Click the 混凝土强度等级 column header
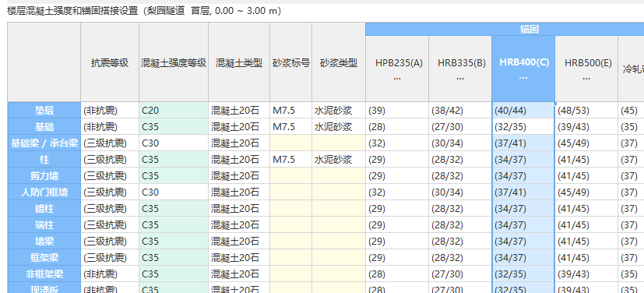Image resolution: width=644 pixels, height=293 pixels. click(174, 62)
